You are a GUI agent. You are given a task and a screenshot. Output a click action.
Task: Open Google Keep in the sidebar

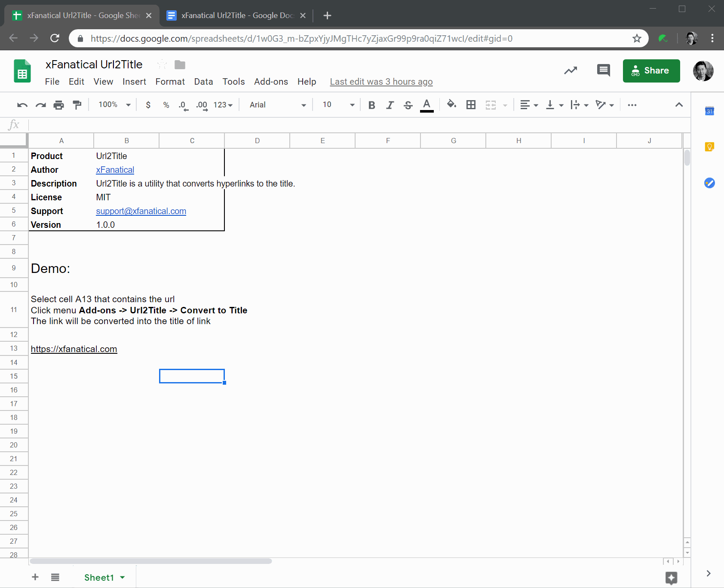pyautogui.click(x=709, y=147)
